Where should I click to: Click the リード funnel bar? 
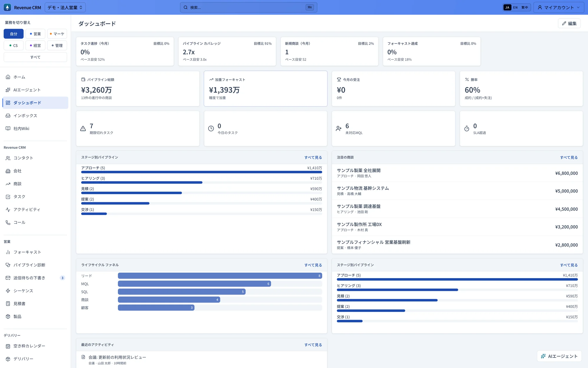[x=220, y=276]
